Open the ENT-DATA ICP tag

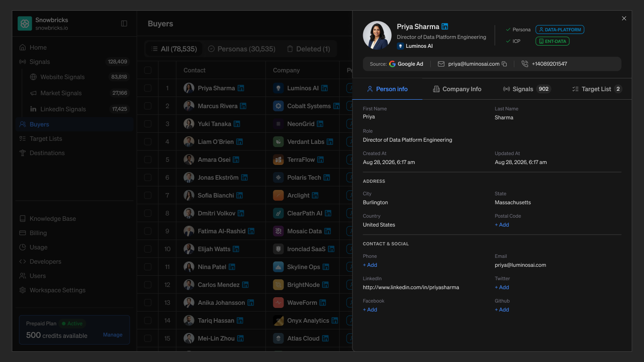tap(552, 41)
